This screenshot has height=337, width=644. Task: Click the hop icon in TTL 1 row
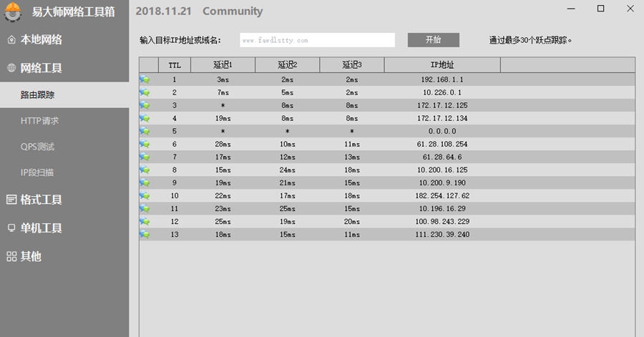click(x=145, y=79)
